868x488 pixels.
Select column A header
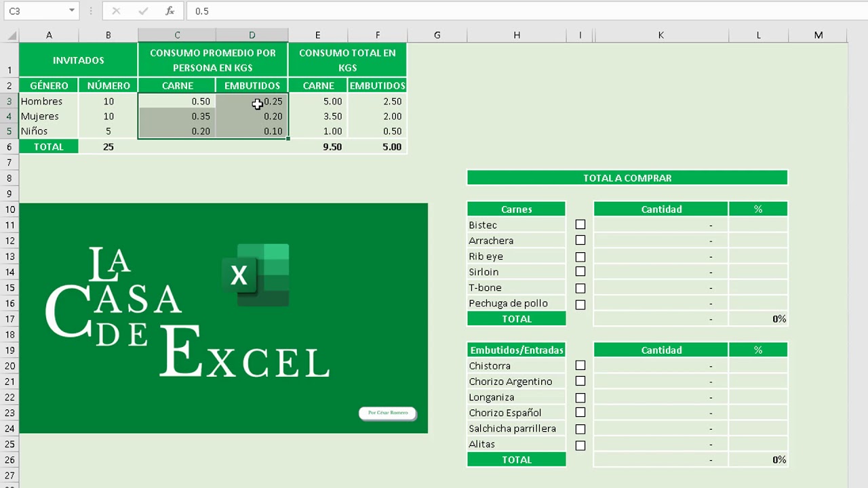(49, 35)
